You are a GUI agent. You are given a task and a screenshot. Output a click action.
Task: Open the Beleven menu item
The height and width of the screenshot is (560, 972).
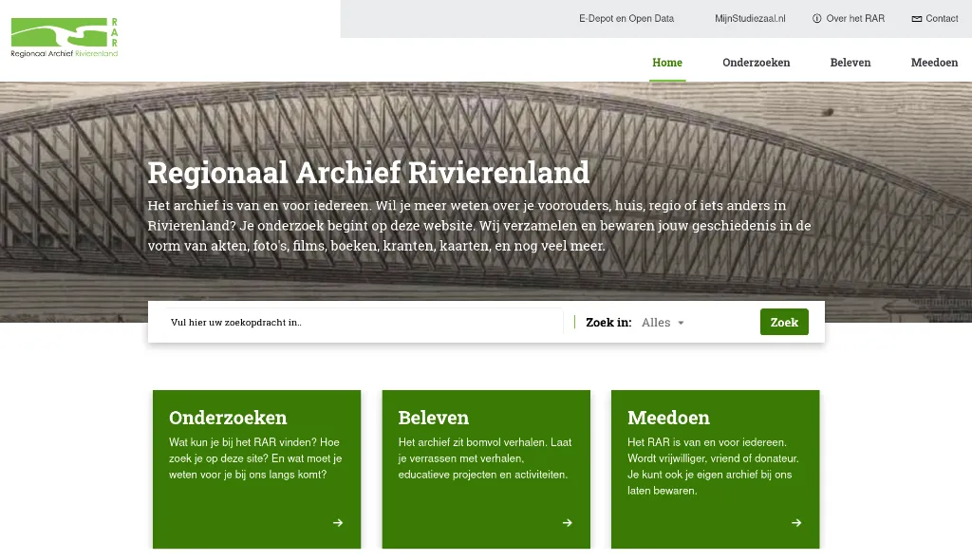pos(850,63)
